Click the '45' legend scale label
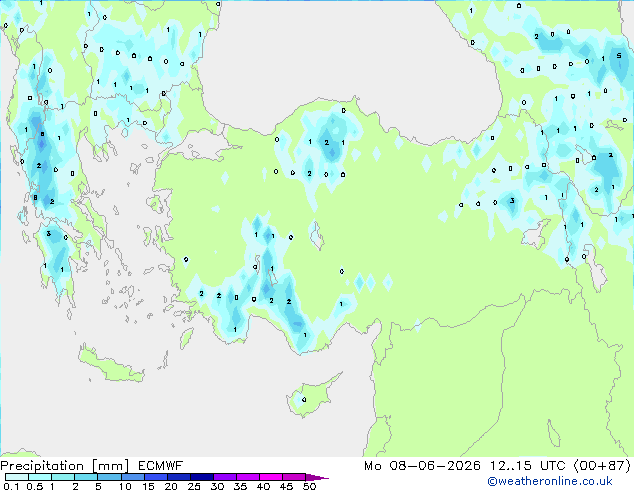The width and height of the screenshot is (634, 490). tap(287, 486)
